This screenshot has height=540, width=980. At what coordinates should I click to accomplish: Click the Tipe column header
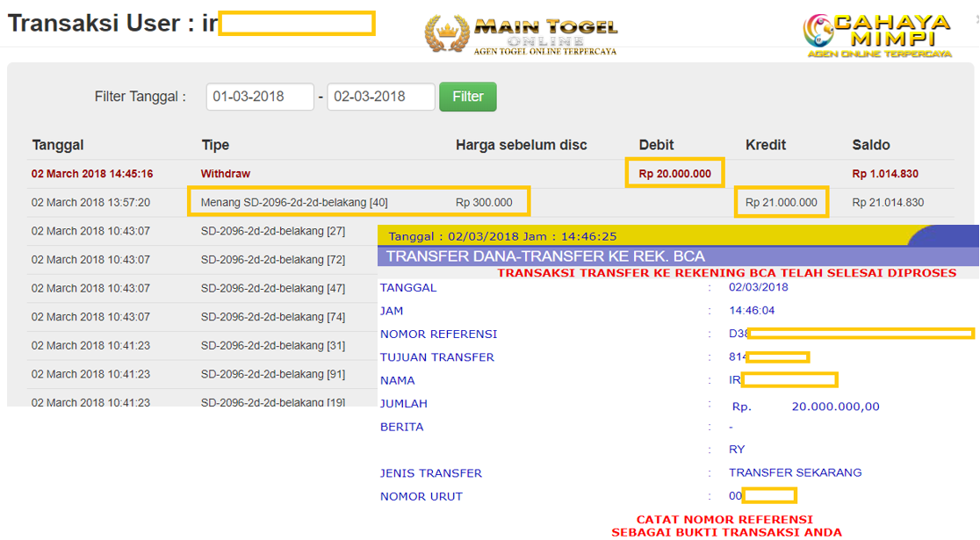click(x=215, y=145)
